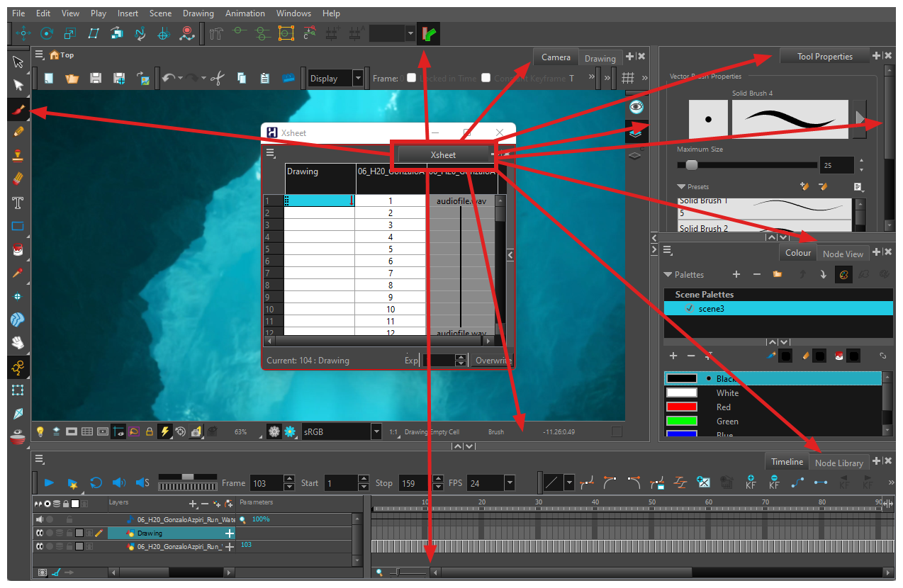Toggle the Locked in Time checkbox

[411, 79]
